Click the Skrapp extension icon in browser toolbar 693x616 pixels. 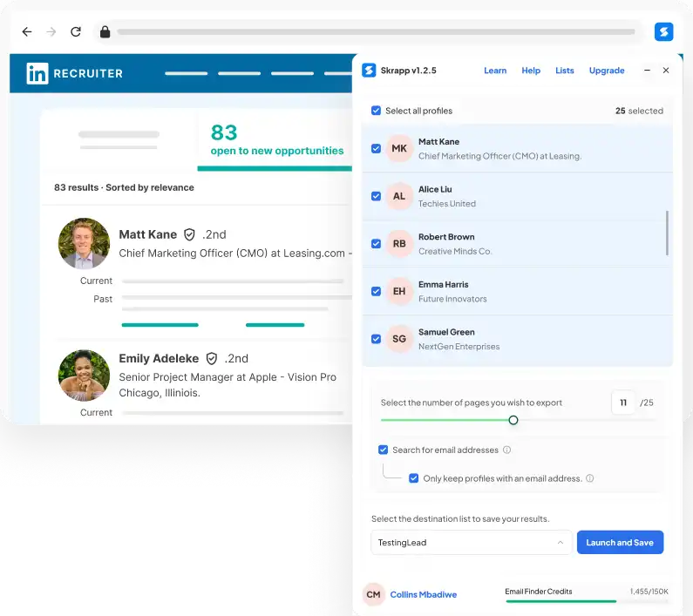(663, 32)
